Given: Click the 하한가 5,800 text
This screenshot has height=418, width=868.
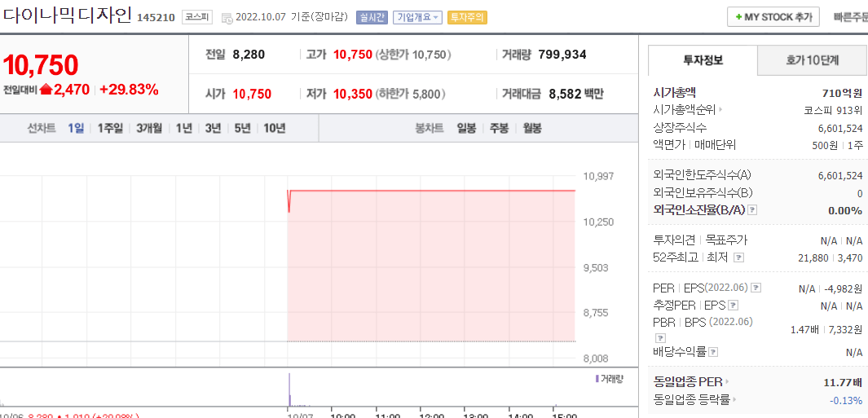Looking at the screenshot, I should tap(411, 95).
